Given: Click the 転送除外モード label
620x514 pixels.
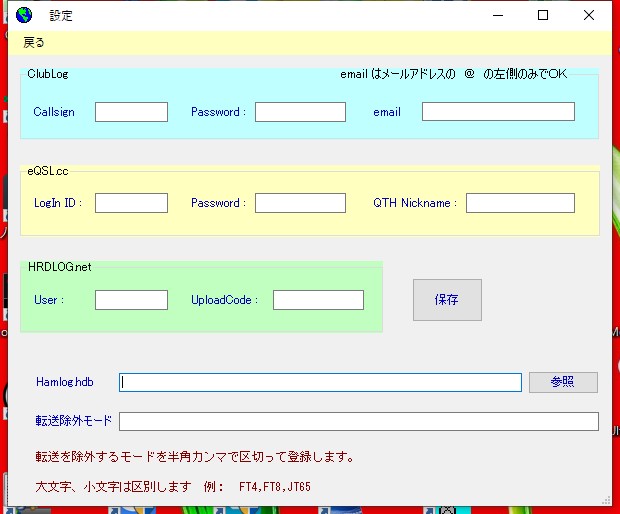Looking at the screenshot, I should (74, 421).
